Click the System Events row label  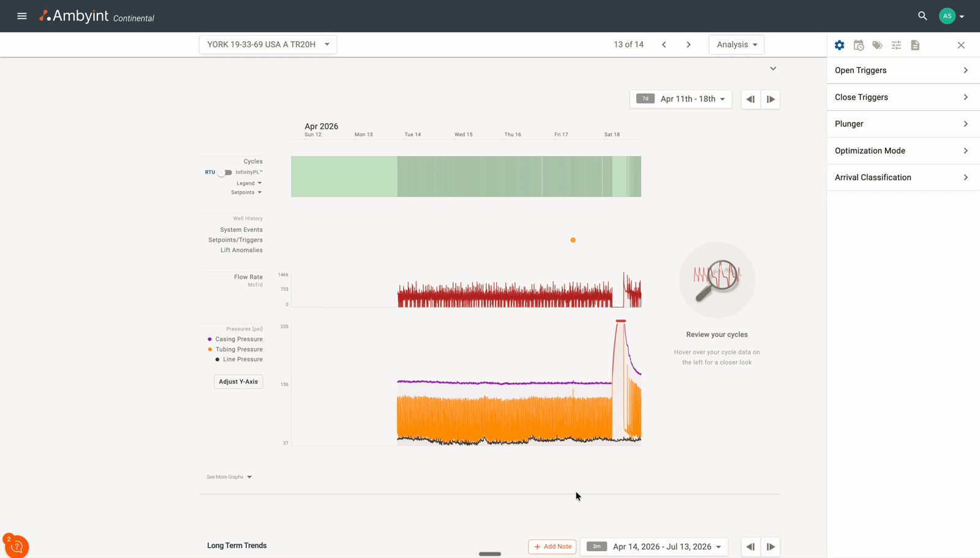coord(241,230)
